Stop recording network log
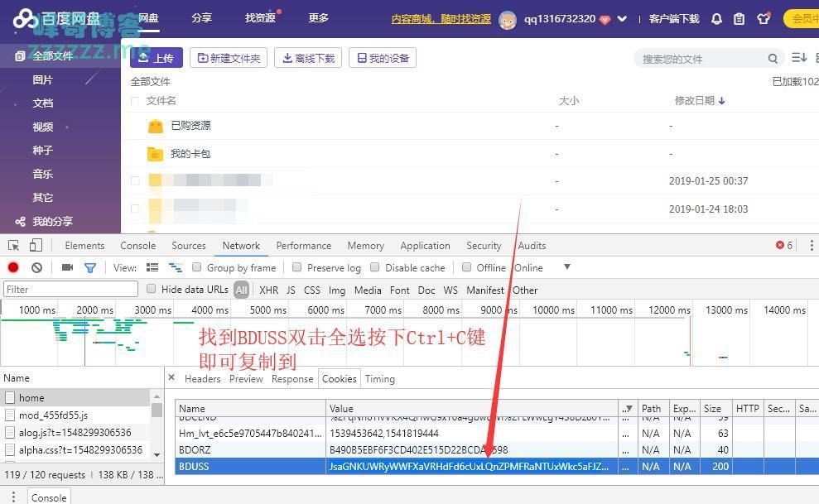The width and height of the screenshot is (819, 504). tap(13, 267)
